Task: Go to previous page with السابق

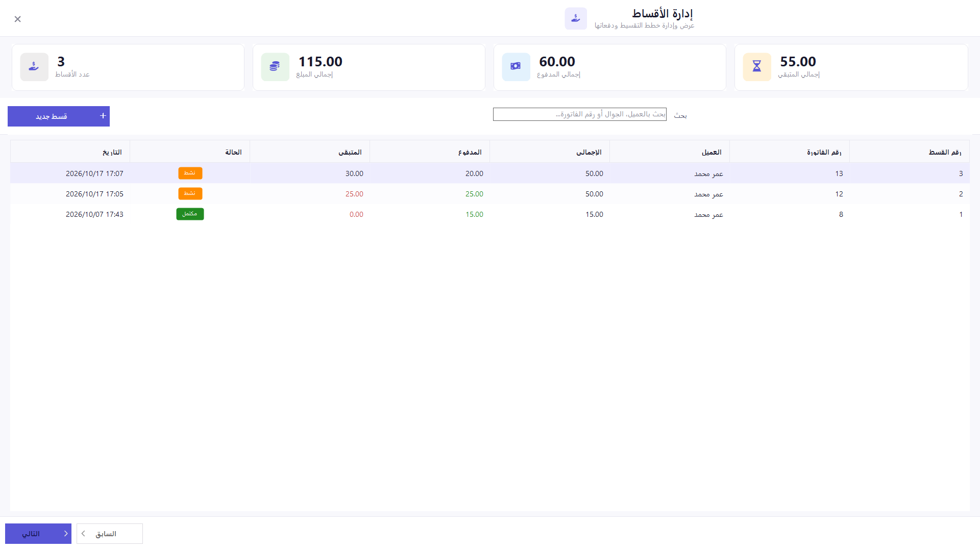Action: [x=110, y=534]
